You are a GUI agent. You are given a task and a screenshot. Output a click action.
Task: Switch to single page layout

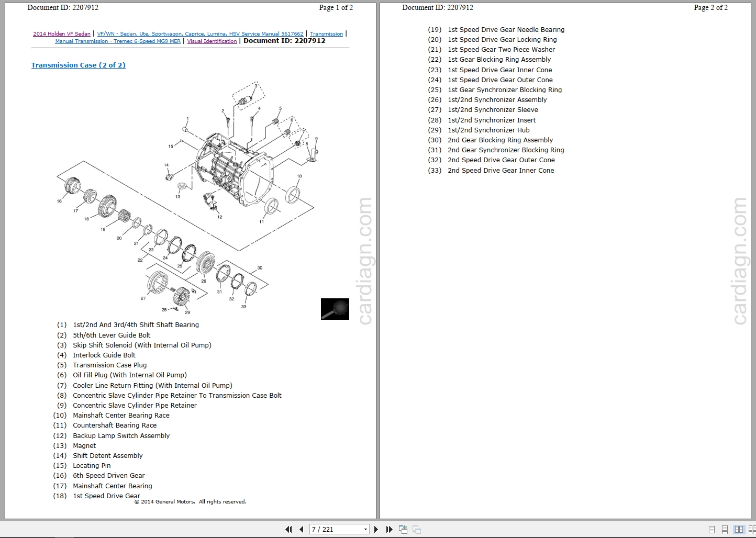(x=711, y=529)
